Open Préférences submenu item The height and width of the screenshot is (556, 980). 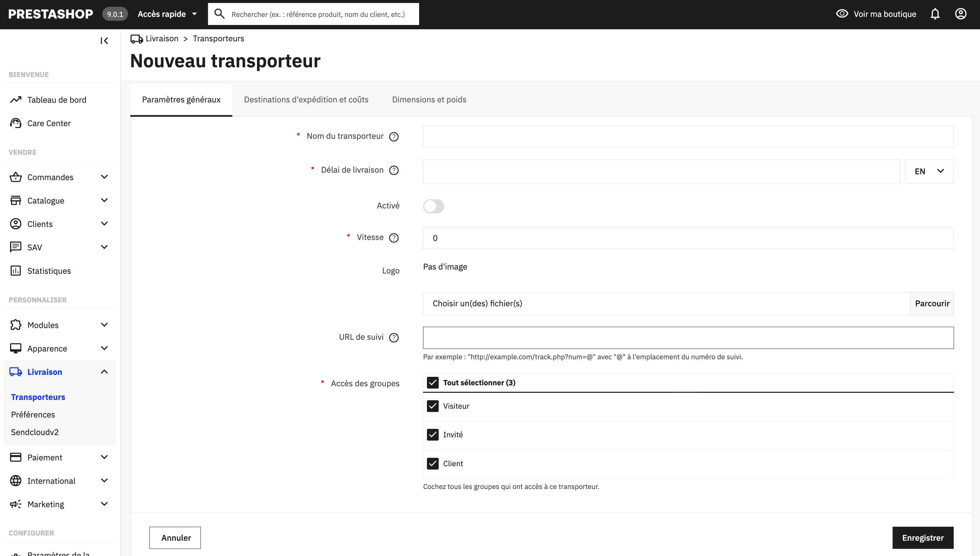[33, 415]
